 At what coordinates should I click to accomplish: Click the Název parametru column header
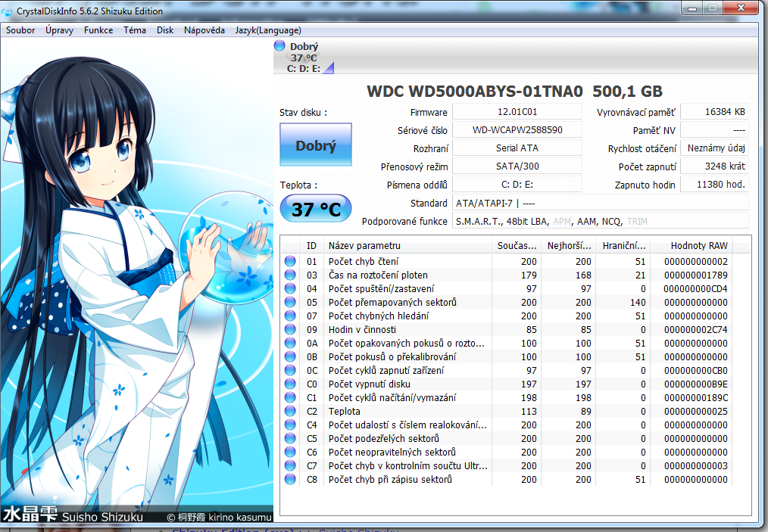[x=407, y=246]
